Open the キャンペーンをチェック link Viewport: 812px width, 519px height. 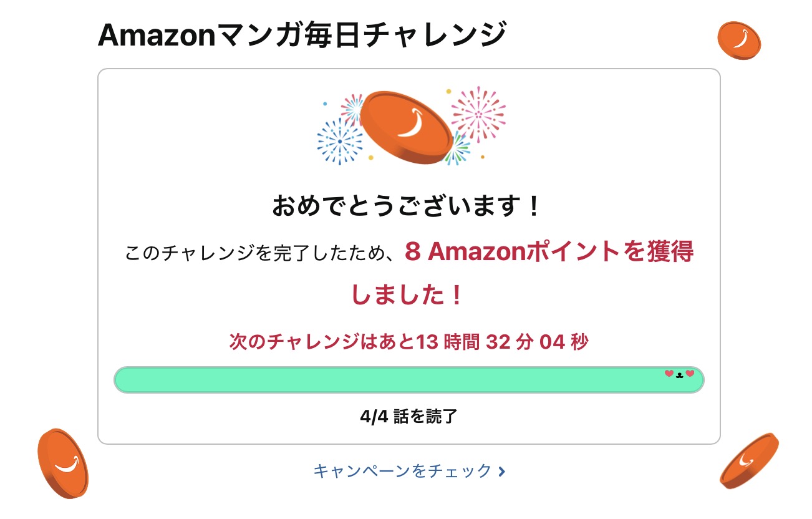tap(402, 471)
